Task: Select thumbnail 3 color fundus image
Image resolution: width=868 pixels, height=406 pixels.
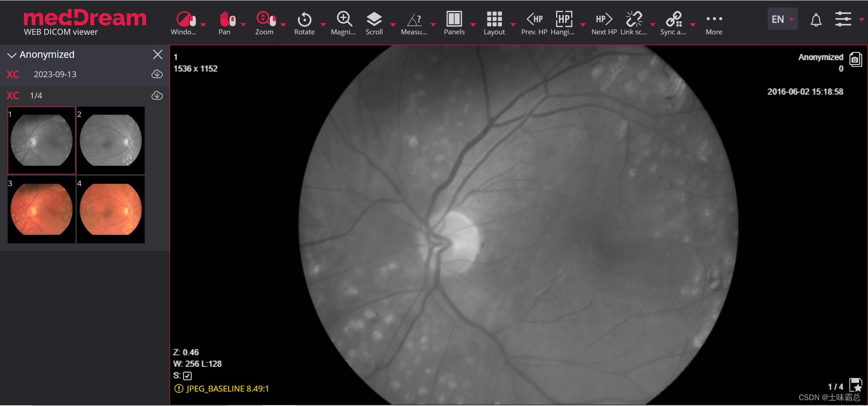Action: 42,210
